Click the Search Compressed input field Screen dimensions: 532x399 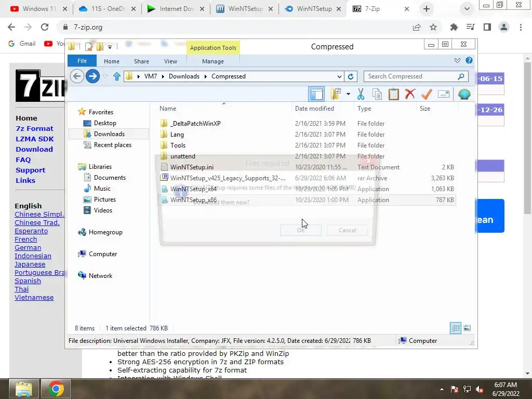(x=410, y=76)
